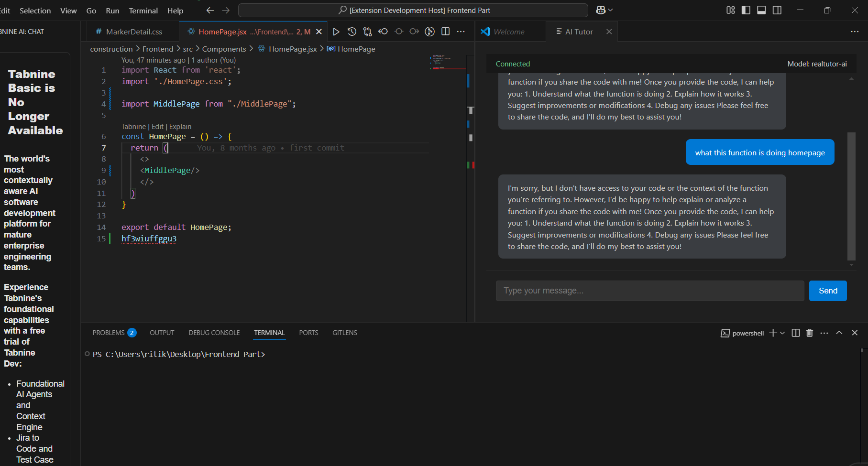Maximize terminal panel with up chevron

(x=839, y=333)
